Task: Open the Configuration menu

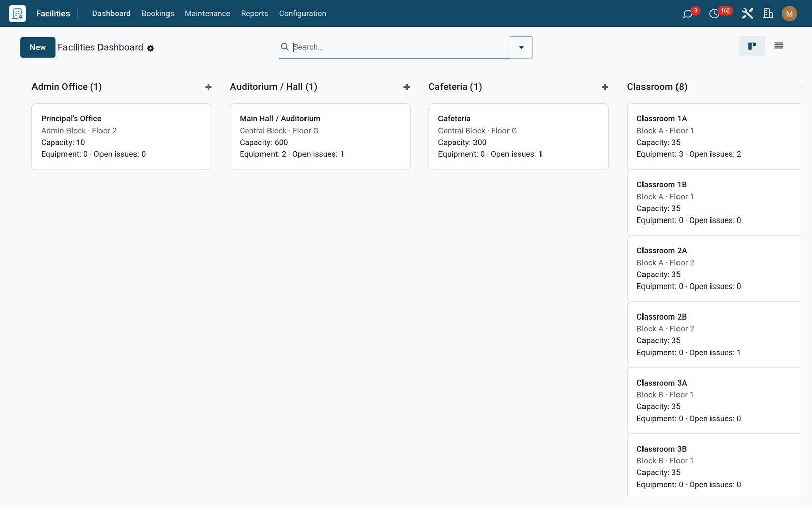Action: tap(302, 13)
